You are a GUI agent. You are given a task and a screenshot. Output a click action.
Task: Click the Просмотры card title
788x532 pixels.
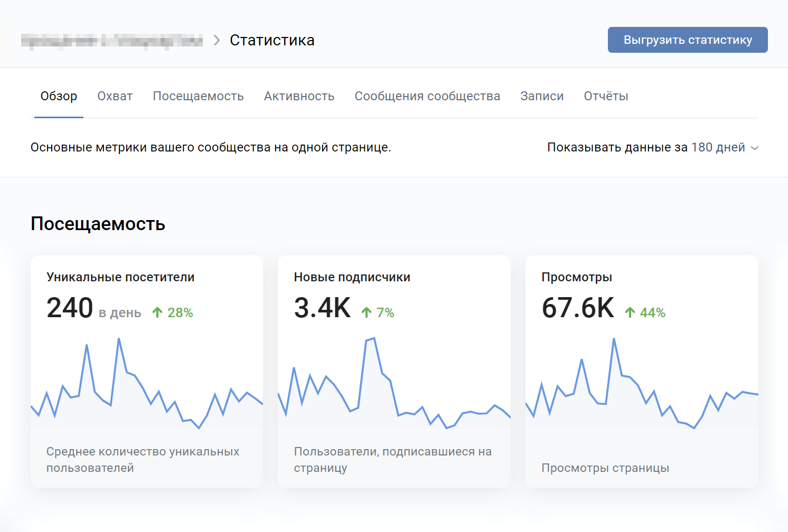[x=577, y=277]
